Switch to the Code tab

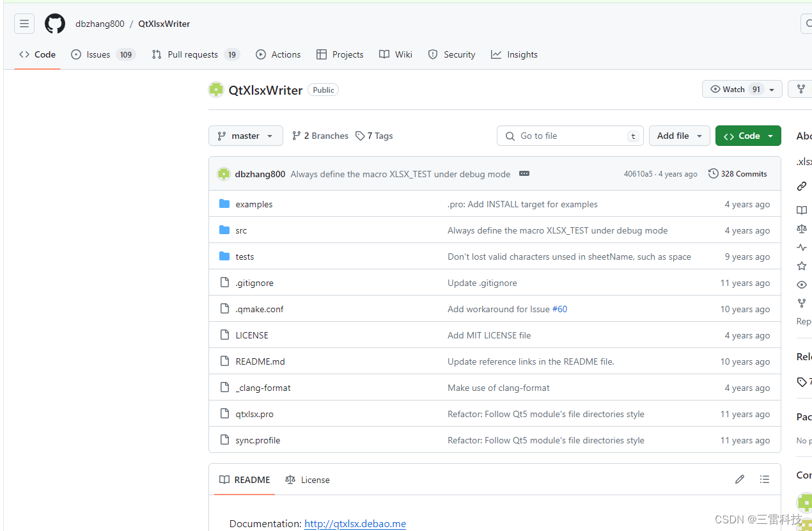point(38,54)
